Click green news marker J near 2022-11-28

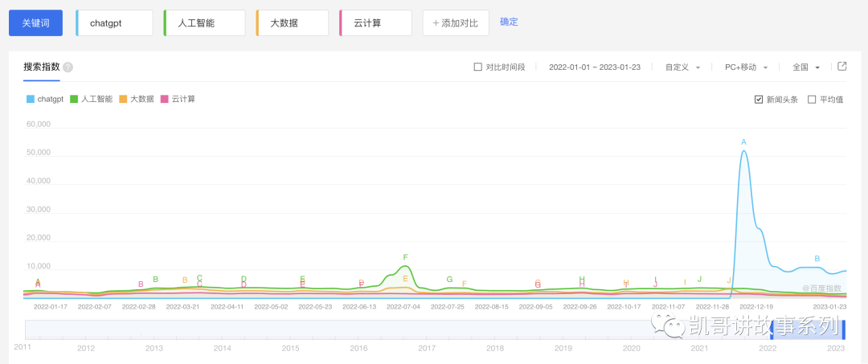699,280
